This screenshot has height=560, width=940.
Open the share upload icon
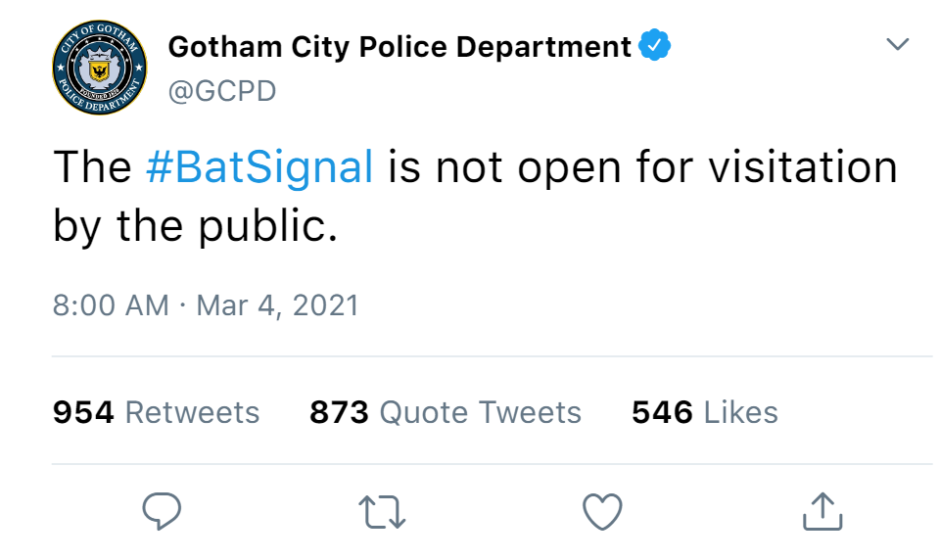822,511
